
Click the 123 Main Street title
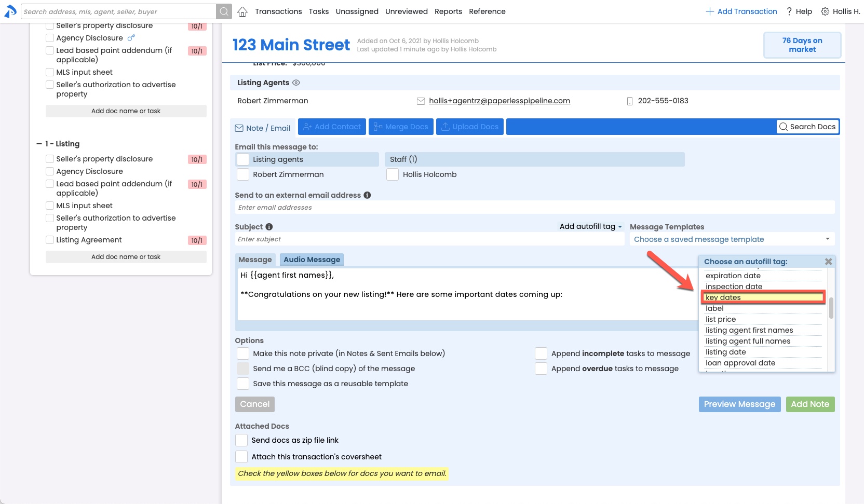click(x=291, y=45)
